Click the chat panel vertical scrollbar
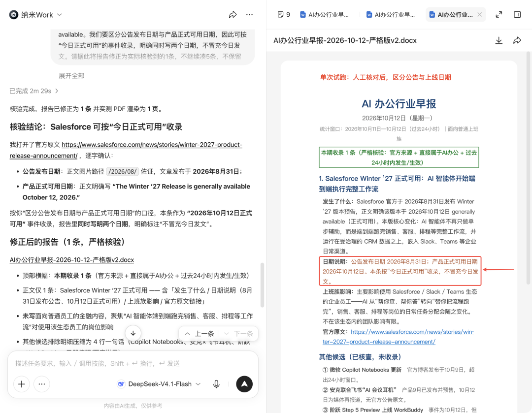The image size is (532, 413). [x=262, y=285]
